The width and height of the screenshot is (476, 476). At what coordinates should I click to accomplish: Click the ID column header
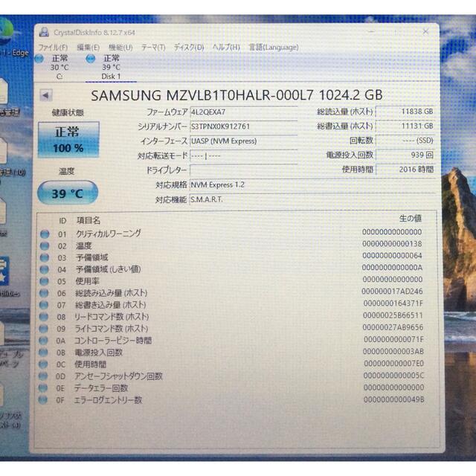(62, 221)
